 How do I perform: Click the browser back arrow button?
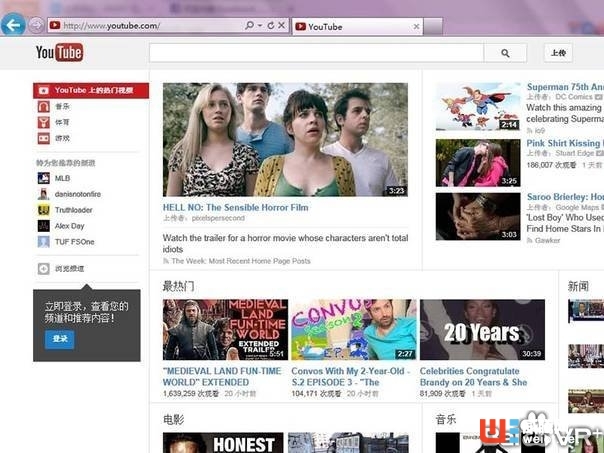point(13,25)
